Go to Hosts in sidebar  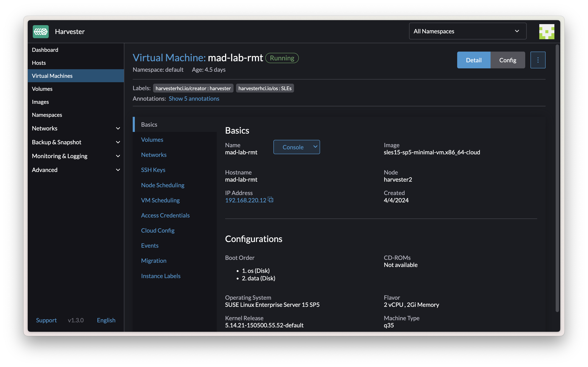tap(39, 63)
